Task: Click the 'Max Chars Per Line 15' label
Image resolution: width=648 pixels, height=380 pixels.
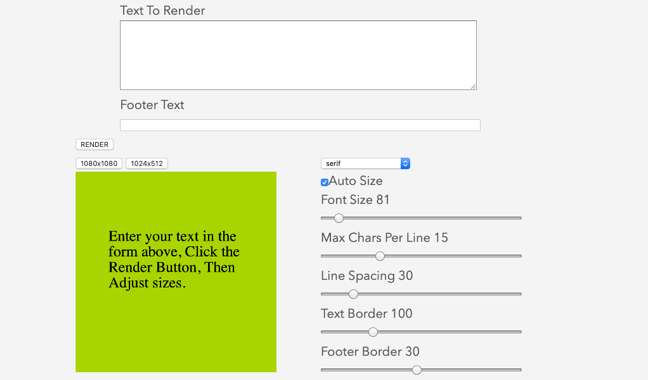Action: click(384, 238)
